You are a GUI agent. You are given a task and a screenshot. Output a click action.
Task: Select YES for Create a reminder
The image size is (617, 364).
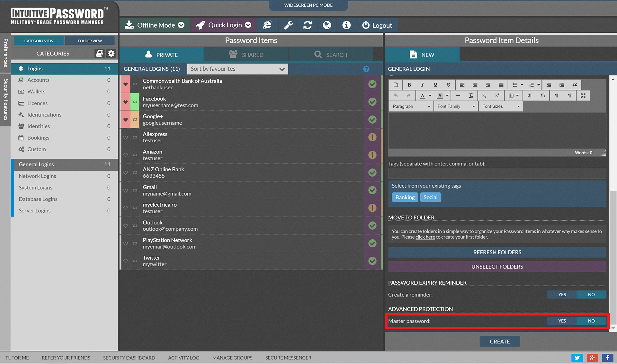[x=562, y=295]
